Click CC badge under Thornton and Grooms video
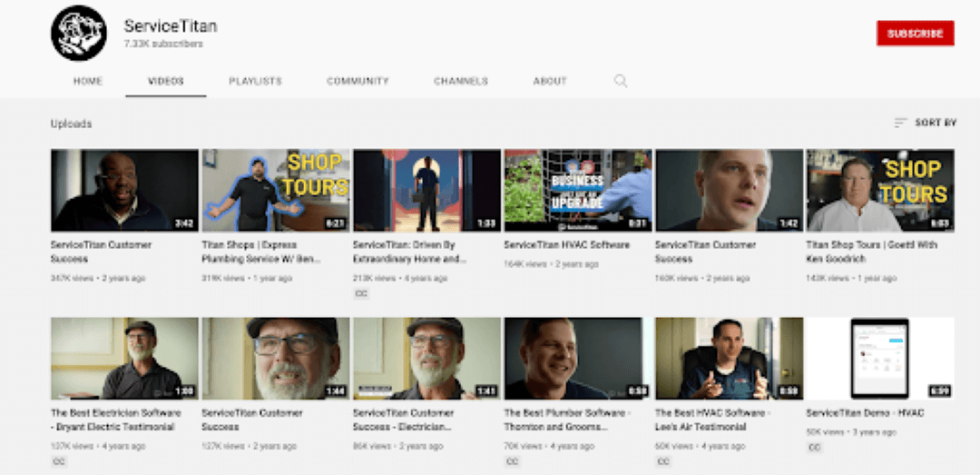Screen dimensions: 980x475 pos(512,462)
